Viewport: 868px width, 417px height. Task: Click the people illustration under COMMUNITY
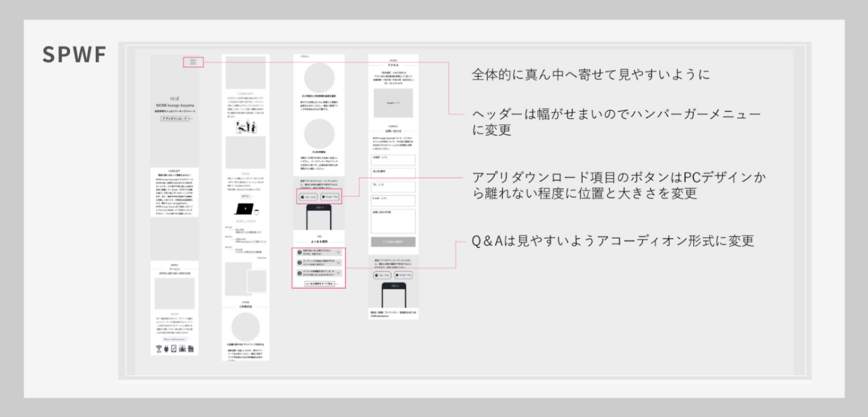coord(245,127)
